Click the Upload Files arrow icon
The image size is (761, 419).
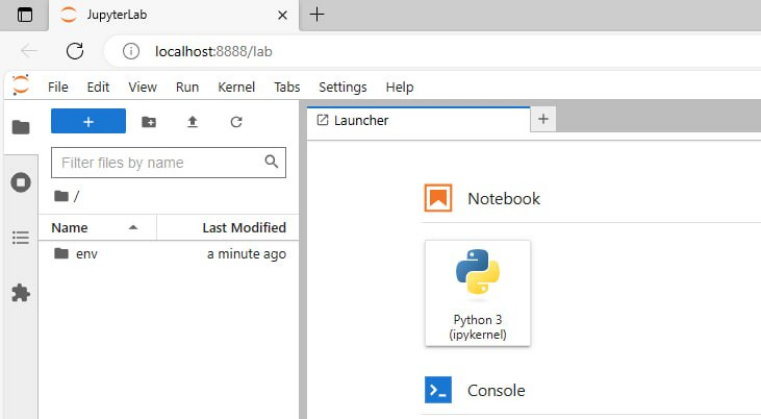pyautogui.click(x=193, y=121)
